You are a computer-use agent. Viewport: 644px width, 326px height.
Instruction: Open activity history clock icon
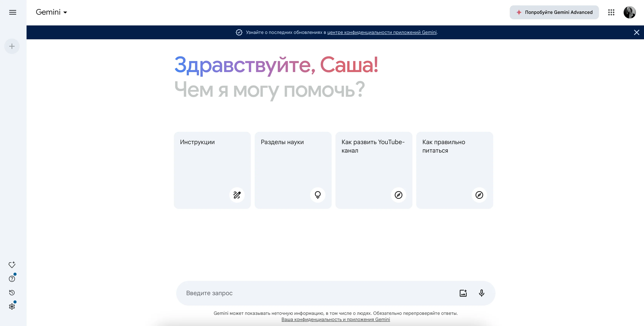pos(12,293)
